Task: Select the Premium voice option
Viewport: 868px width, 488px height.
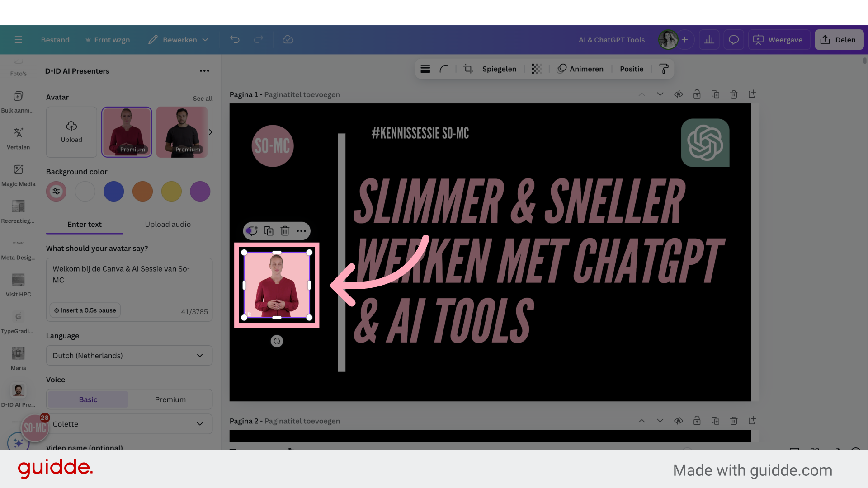Action: [170, 399]
